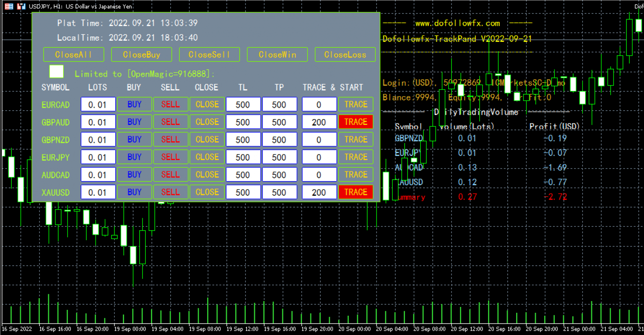This screenshot has height=335, width=644.
Task: Click the CloseLoss button
Action: (x=345, y=55)
